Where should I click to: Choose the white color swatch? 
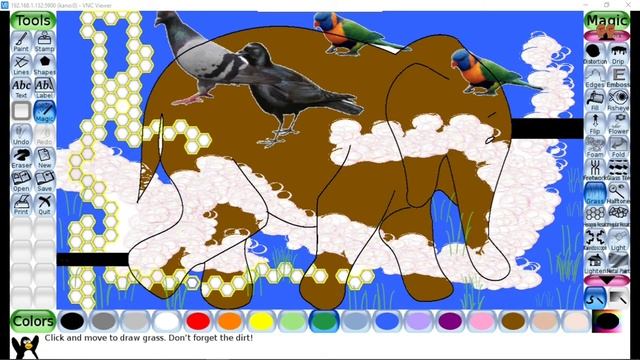point(167,321)
